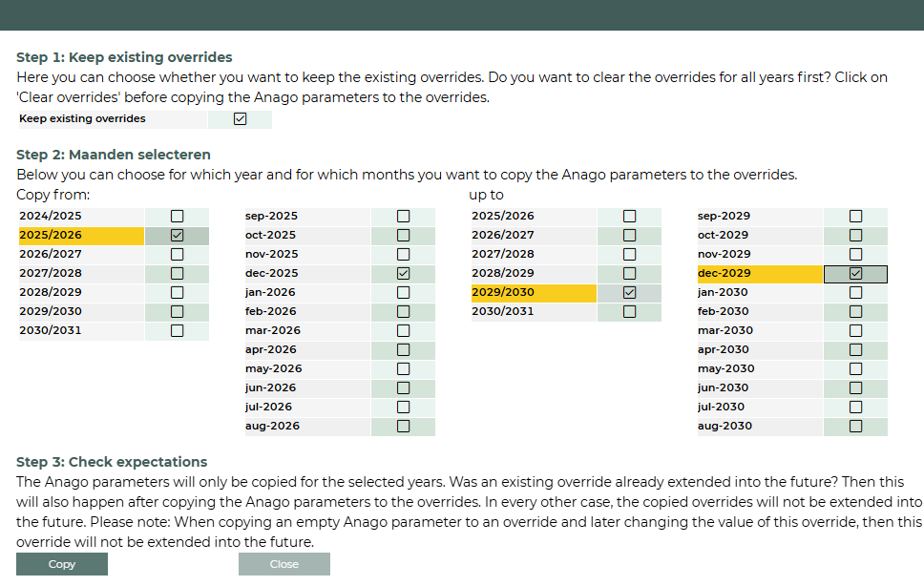Uncheck the dec-2029 month checkbox

pyautogui.click(x=855, y=273)
